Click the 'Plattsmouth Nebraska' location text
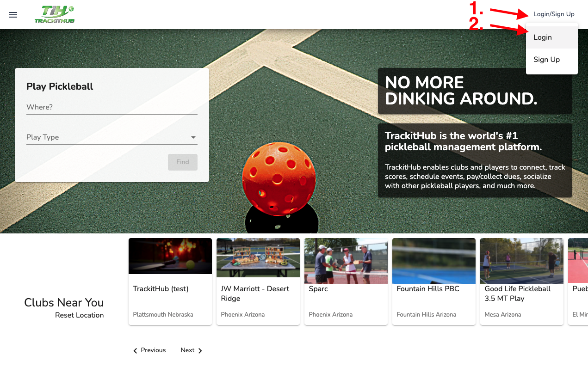 tap(163, 315)
